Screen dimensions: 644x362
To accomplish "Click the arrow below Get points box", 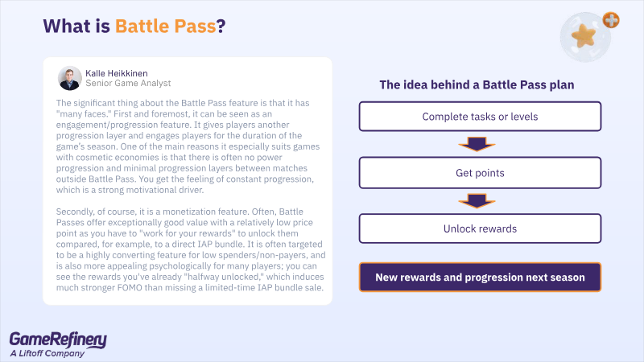I will pyautogui.click(x=480, y=200).
